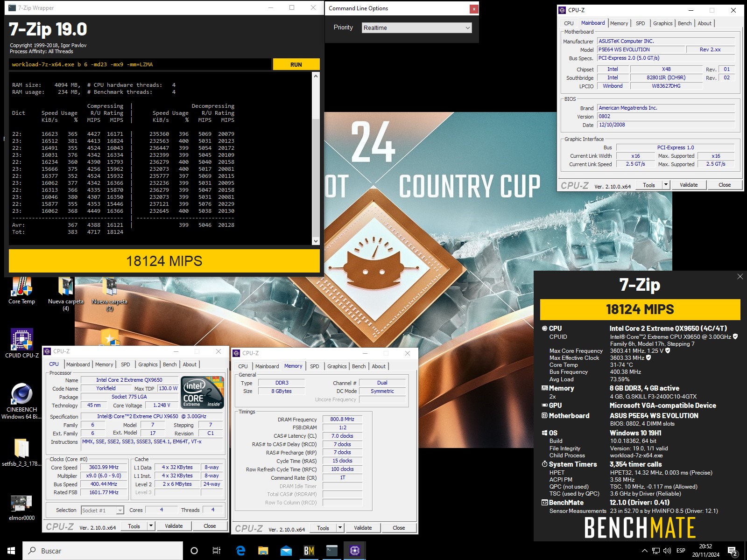
Task: Open the network tray icon
Action: point(656,551)
